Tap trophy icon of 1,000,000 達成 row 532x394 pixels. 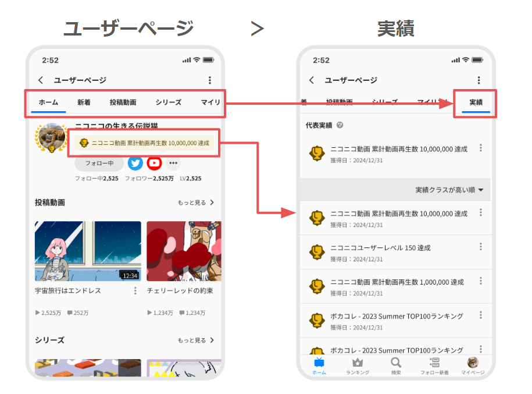coord(317,286)
